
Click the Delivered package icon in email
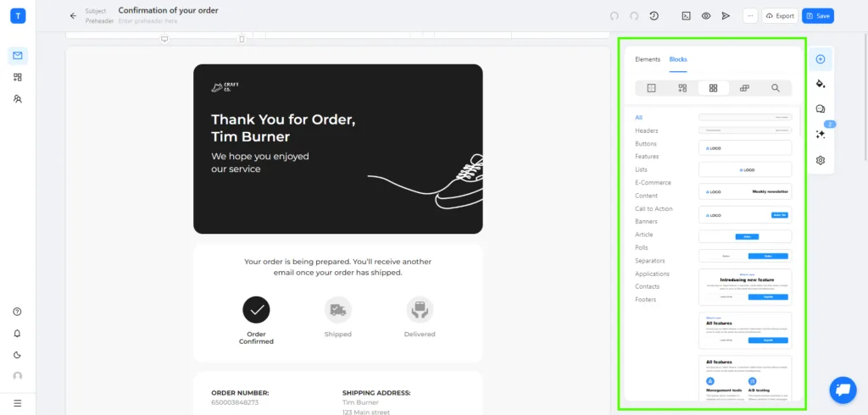pyautogui.click(x=420, y=310)
